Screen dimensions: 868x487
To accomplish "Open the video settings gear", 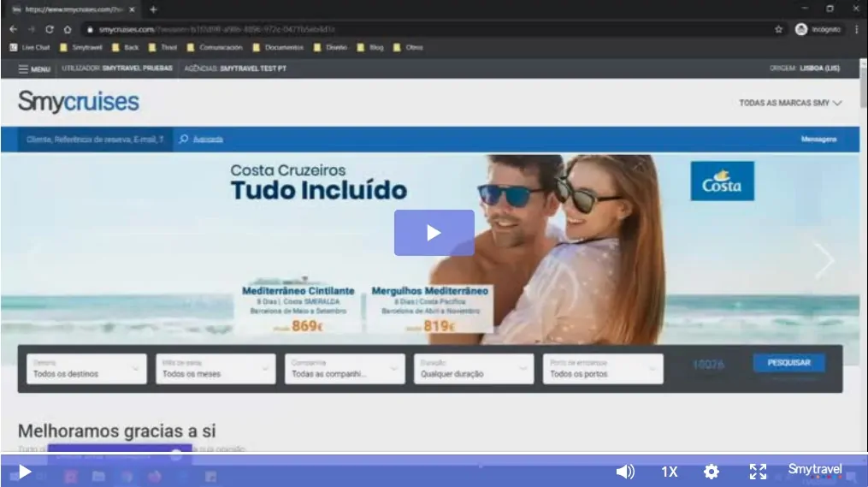I will point(711,472).
